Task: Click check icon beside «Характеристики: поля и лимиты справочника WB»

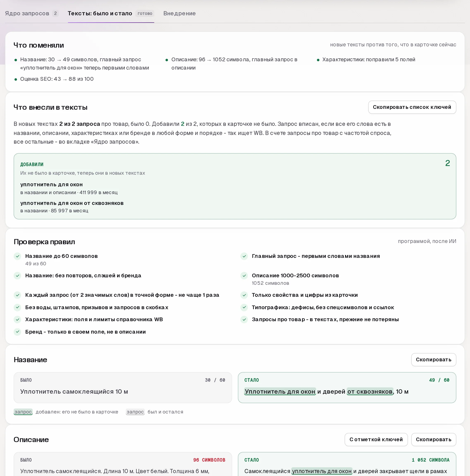Action: click(18, 320)
